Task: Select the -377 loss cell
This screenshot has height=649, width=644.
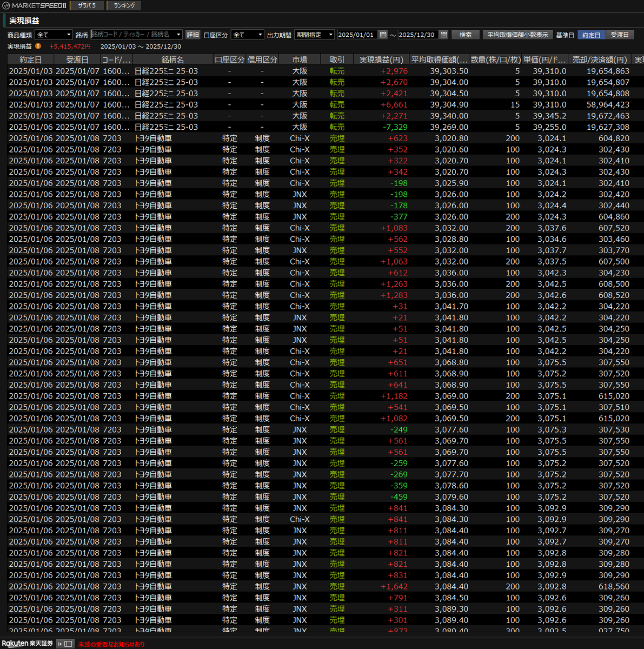Action: [399, 216]
